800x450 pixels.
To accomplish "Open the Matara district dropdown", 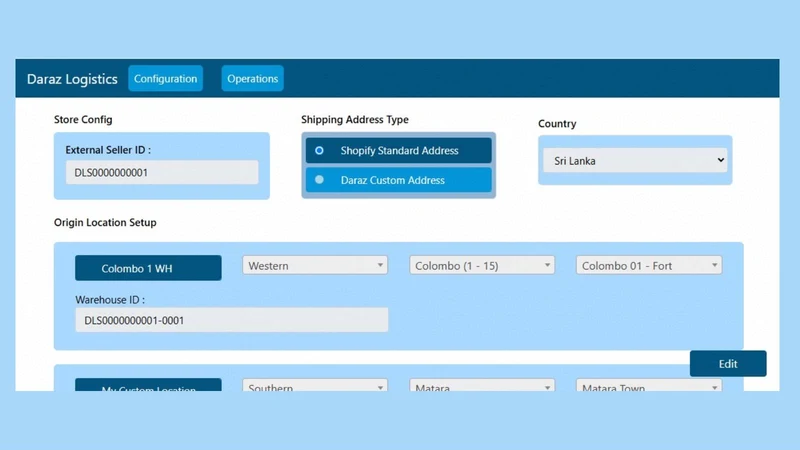I will point(482,385).
